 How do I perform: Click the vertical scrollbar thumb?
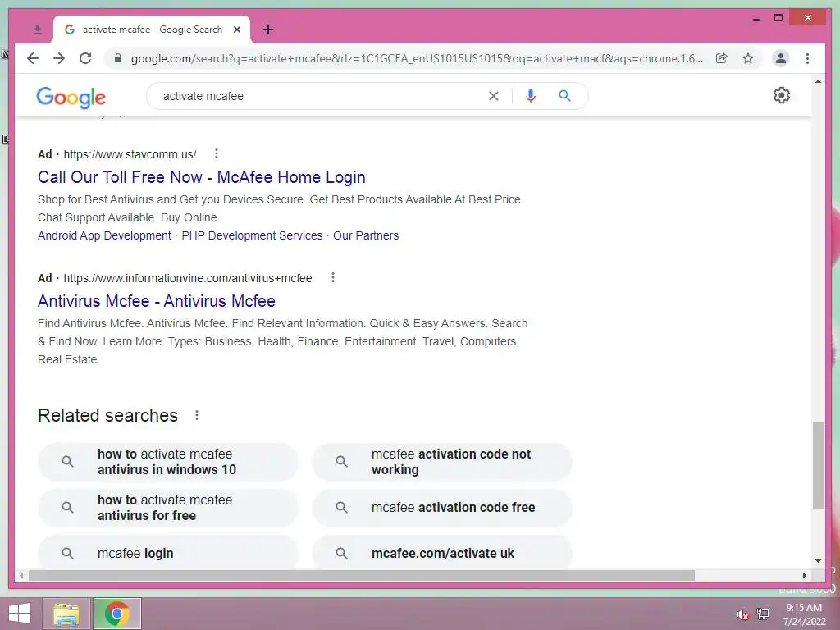click(x=818, y=466)
